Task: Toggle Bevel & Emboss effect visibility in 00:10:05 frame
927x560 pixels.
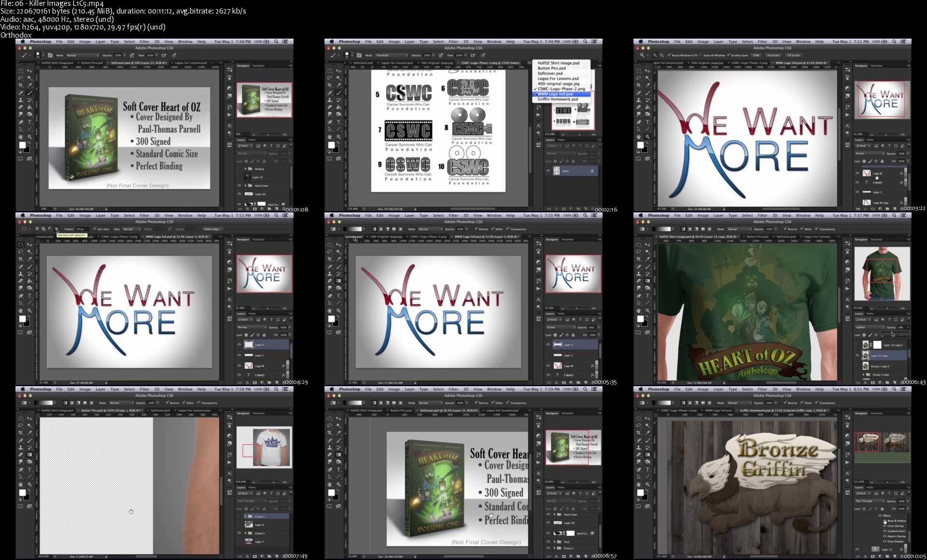Action: [885, 521]
